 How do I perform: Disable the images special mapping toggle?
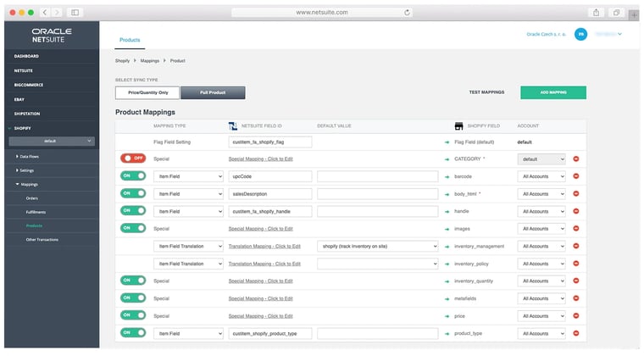[x=133, y=228]
